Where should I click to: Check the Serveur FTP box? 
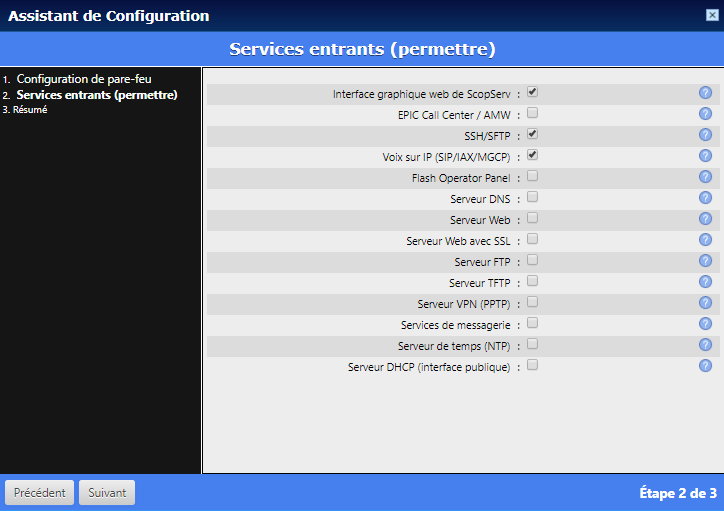tap(532, 260)
